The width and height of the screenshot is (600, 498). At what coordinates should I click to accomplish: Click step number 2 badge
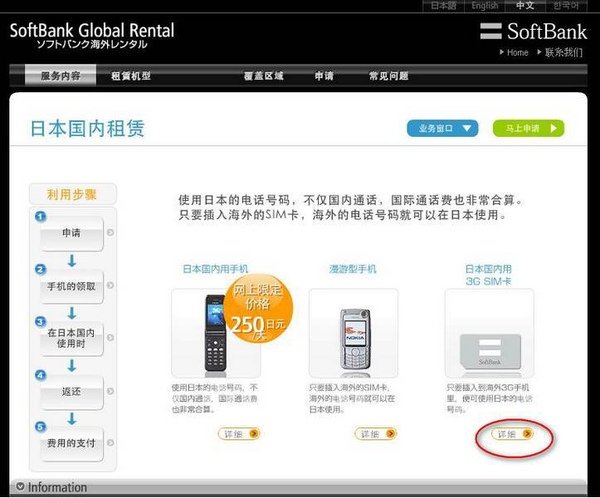pyautogui.click(x=41, y=269)
